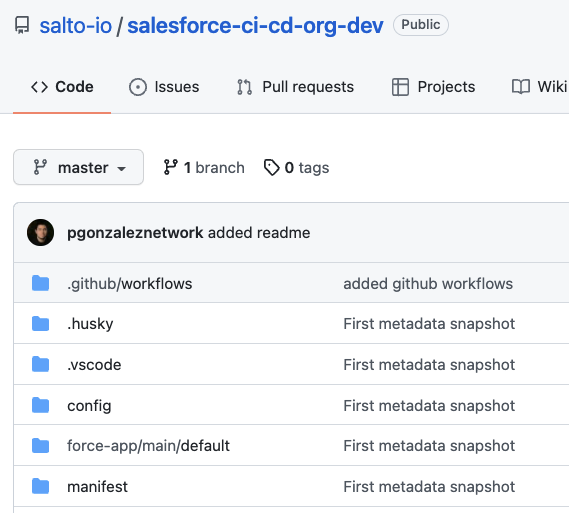Click the manifest folder icon
Screen dimensions: 569x513
coord(40,487)
